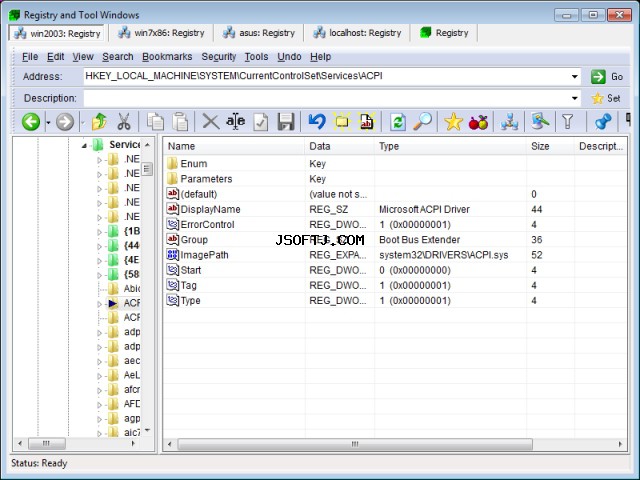640x480 pixels.
Task: Collapse the Services tree node
Action: (84, 145)
